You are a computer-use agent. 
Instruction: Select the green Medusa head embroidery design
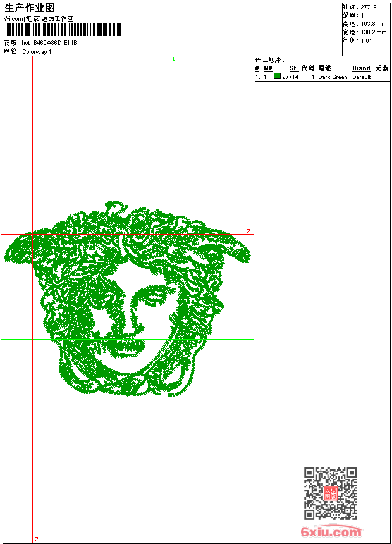[127, 299]
